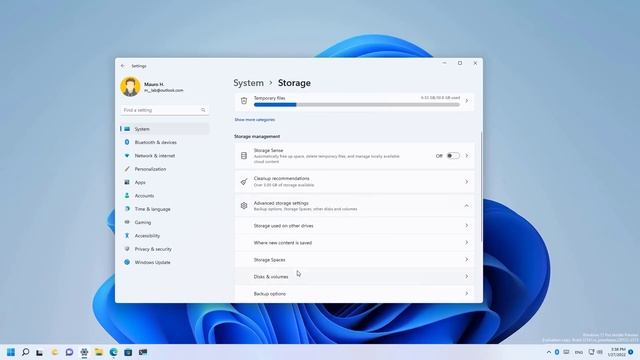Image resolution: width=640 pixels, height=360 pixels.
Task: Click the Storage Sense drive icon
Action: coord(244,156)
